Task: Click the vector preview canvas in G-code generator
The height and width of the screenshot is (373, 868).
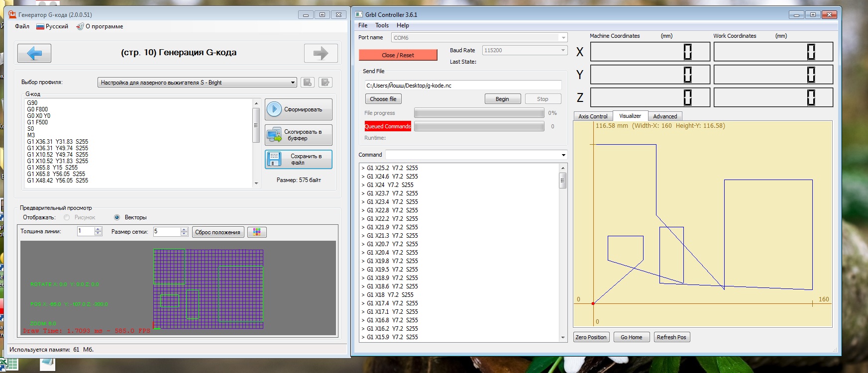Action: [178, 288]
